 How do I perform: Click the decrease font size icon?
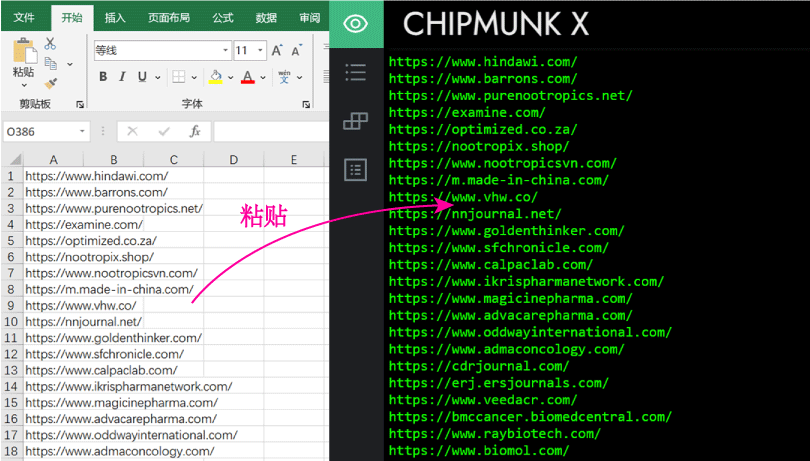pyautogui.click(x=297, y=51)
